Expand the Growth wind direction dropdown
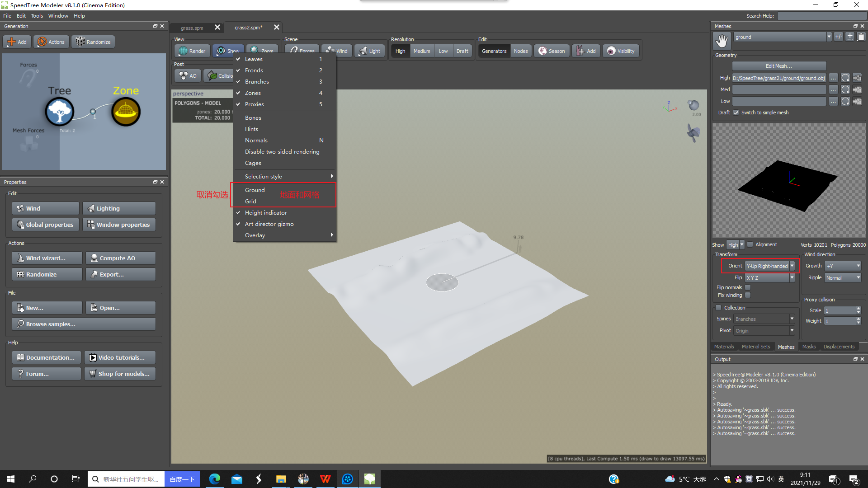The image size is (868, 488). (x=843, y=266)
